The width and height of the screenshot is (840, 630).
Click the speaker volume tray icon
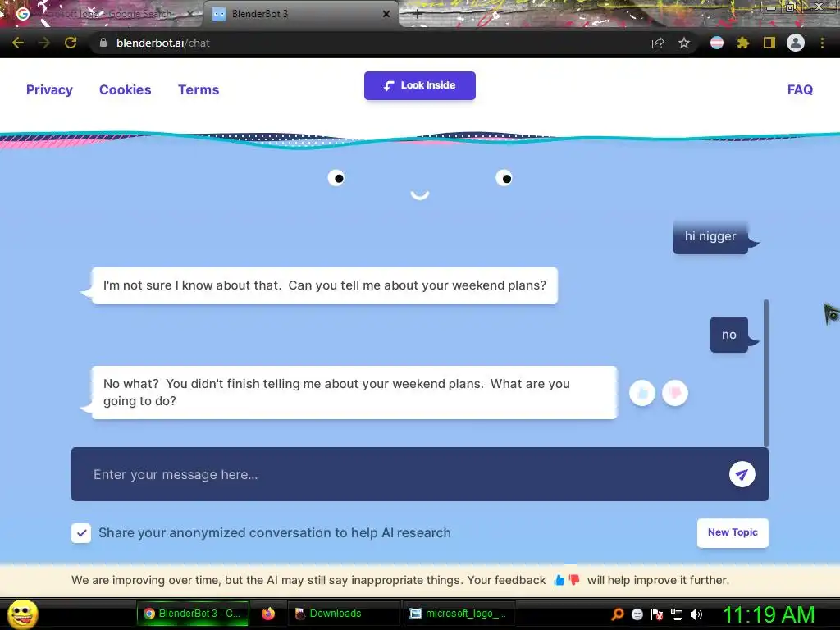coord(696,614)
